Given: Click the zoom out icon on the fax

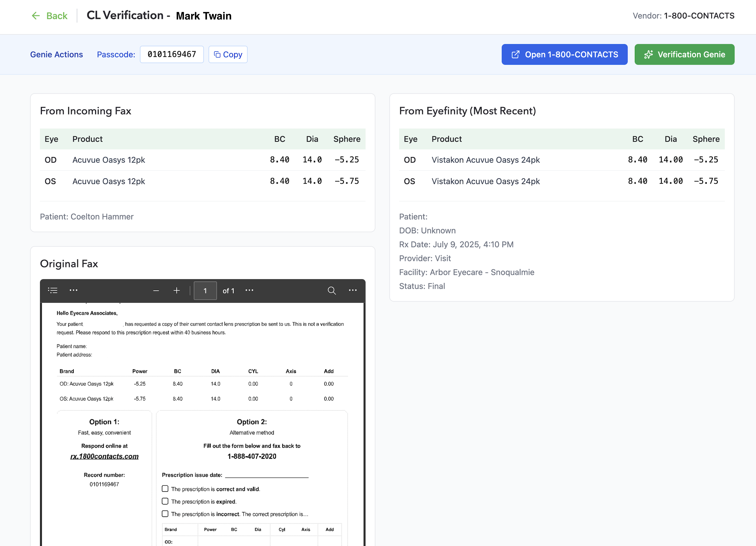Looking at the screenshot, I should point(156,290).
